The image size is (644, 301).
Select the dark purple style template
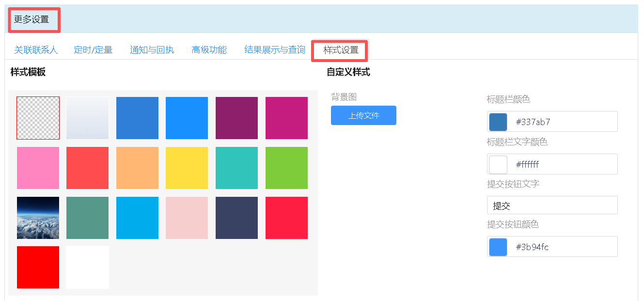pyautogui.click(x=236, y=118)
